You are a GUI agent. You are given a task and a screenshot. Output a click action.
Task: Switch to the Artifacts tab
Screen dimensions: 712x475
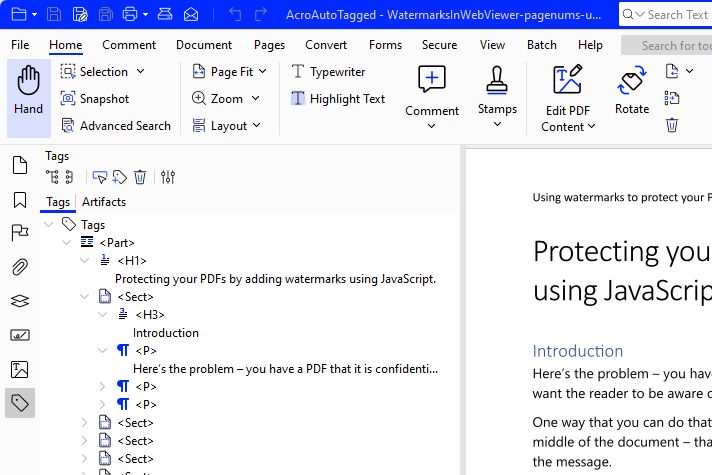104,202
